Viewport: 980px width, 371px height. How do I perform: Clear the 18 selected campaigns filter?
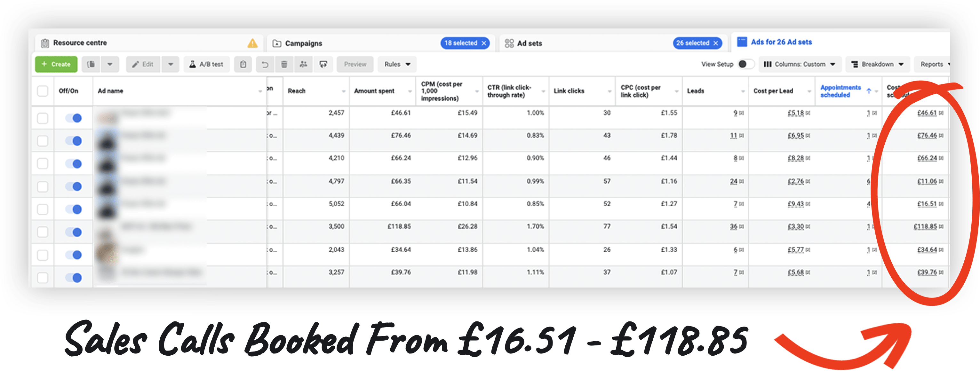[484, 43]
